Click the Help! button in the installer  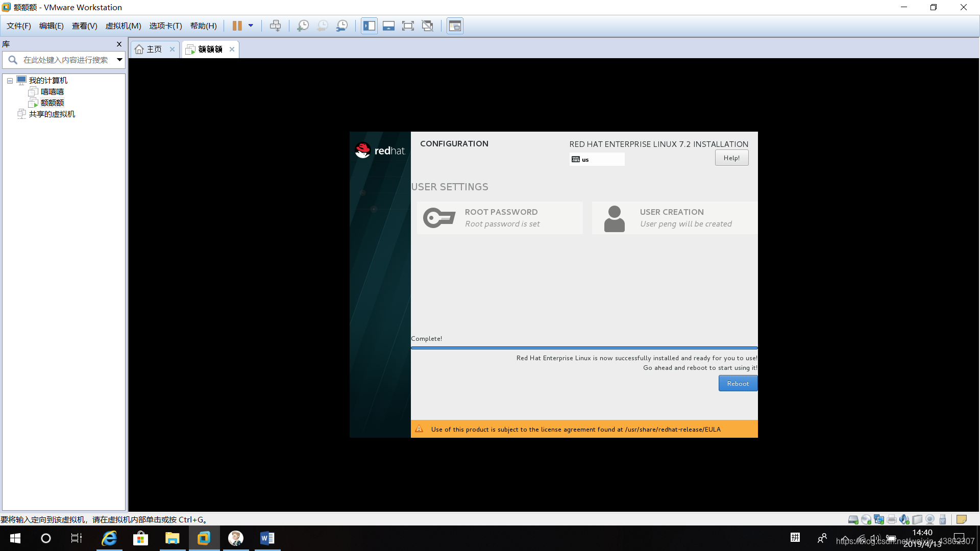pos(731,158)
